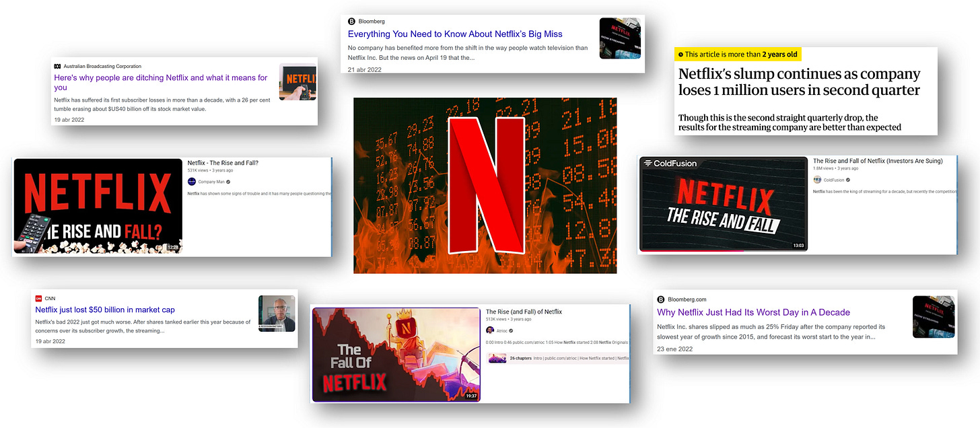
Task: Click the clock icon in the yellow article-age banner
Action: [x=680, y=55]
